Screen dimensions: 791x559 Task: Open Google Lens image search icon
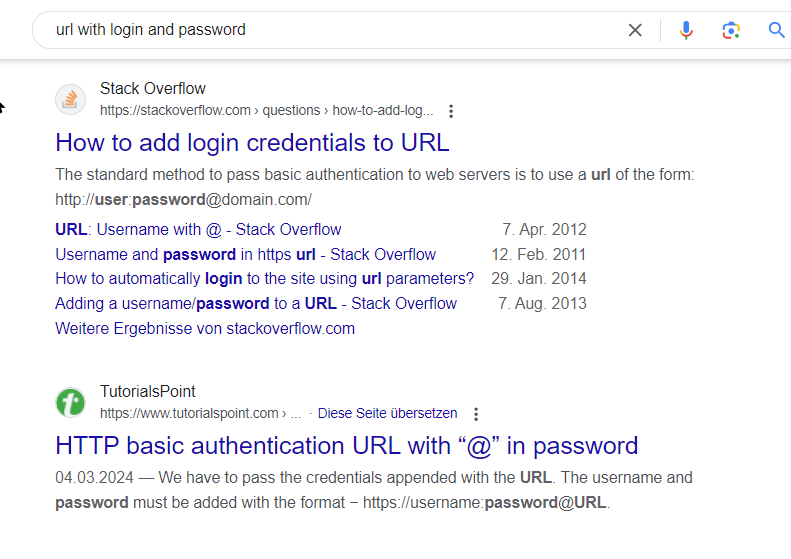click(x=731, y=30)
